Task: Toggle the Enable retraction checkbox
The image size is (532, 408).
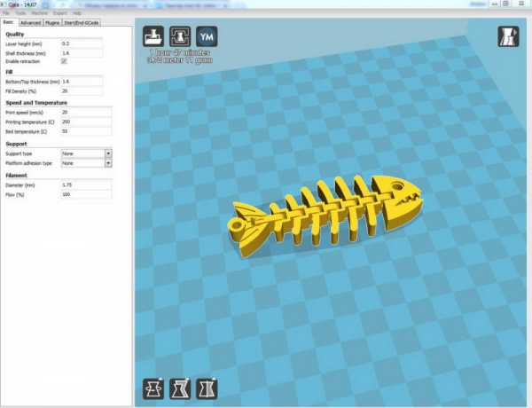Action: click(x=64, y=62)
